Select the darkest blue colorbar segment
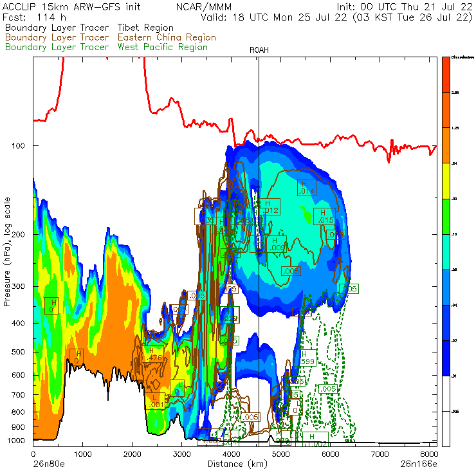The width and height of the screenshot is (476, 476). click(446, 358)
